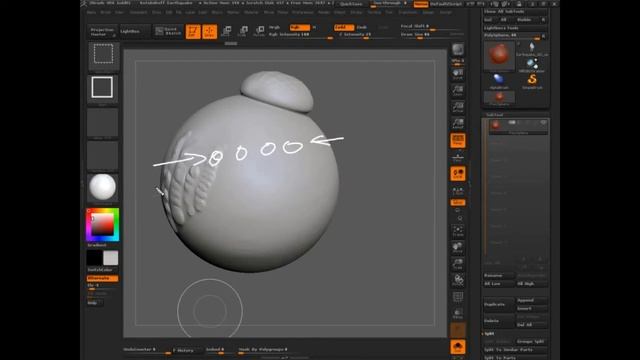Toggle Floor grid icon
640x360 pixels.
tap(458, 157)
